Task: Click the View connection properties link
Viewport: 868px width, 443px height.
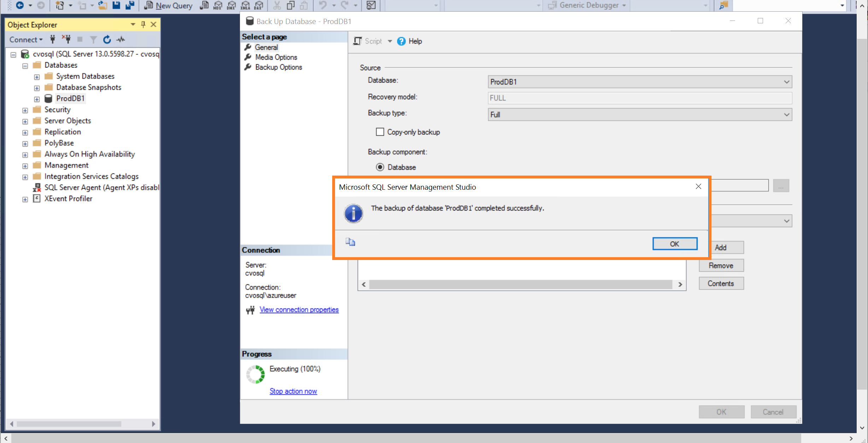Action: 299,310
